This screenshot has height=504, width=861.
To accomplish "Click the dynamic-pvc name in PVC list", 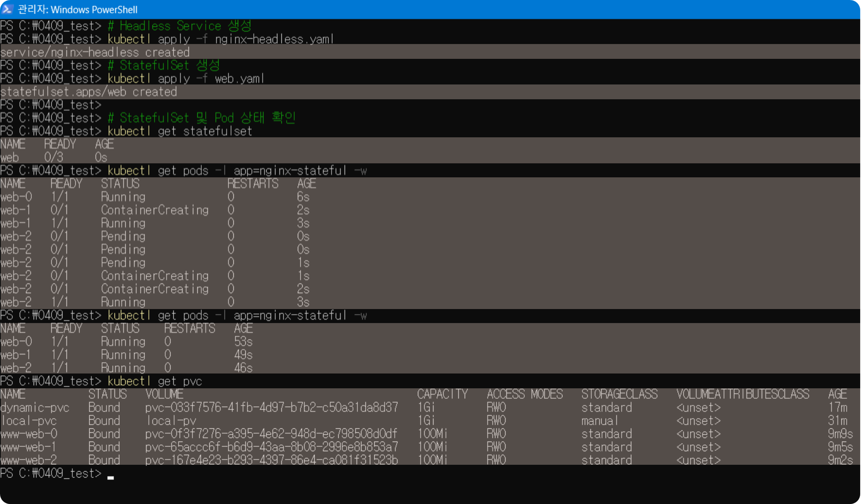I will click(35, 408).
